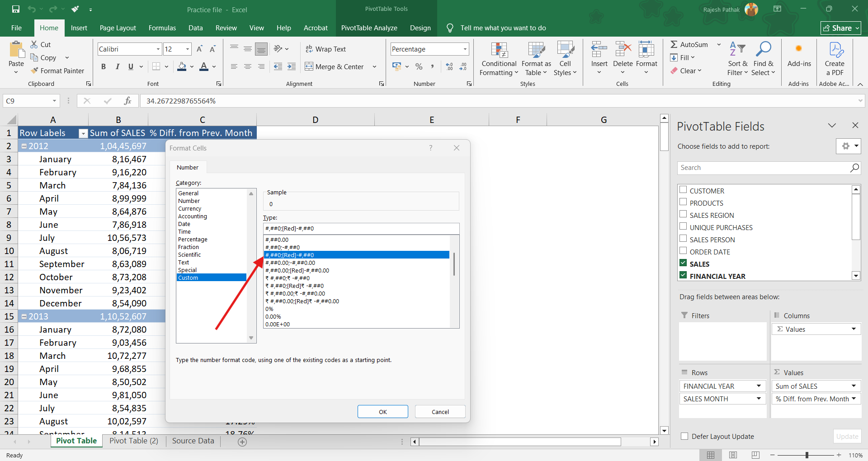This screenshot has width=868, height=461.
Task: Open the number format Percentage dropdown
Action: click(x=465, y=49)
